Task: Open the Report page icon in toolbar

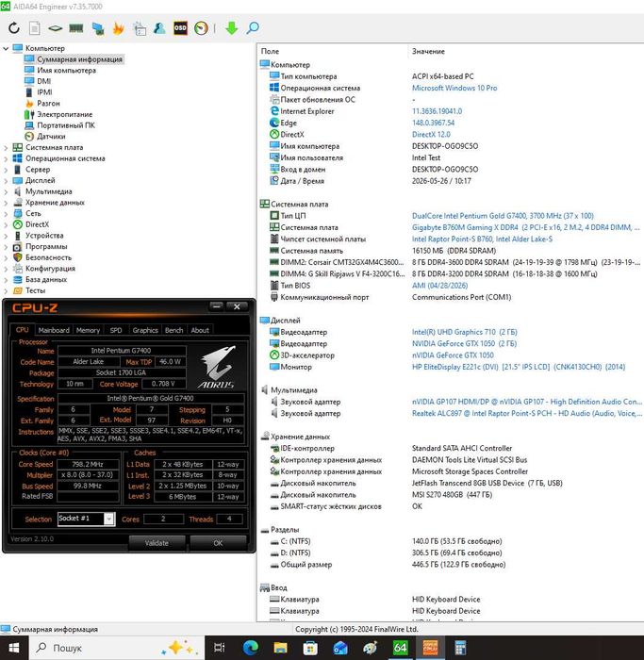Action: click(x=35, y=28)
